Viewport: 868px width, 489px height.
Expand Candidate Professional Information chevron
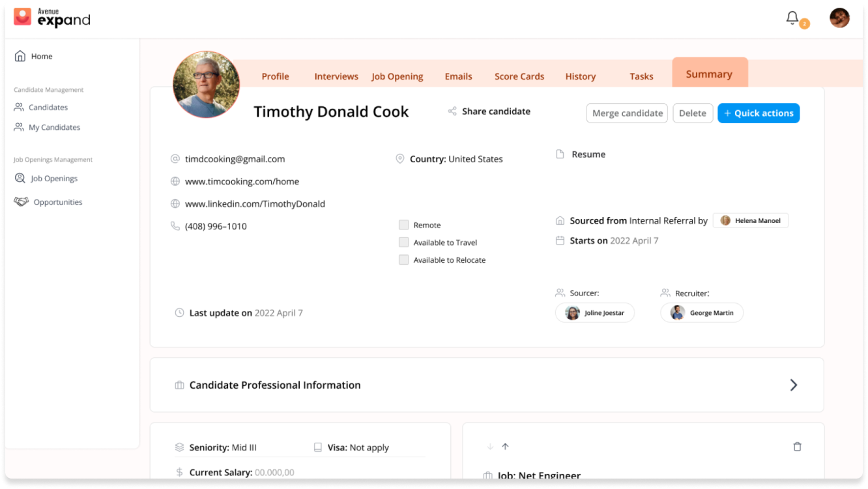(x=793, y=385)
